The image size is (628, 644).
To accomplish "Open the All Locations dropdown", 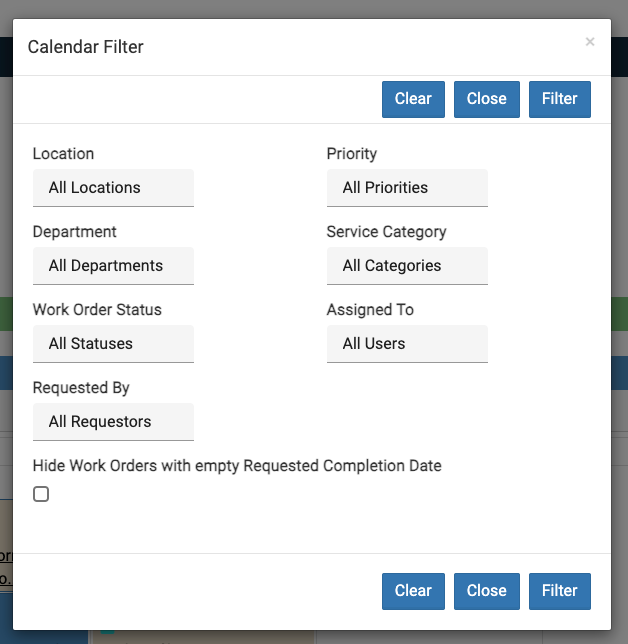I will pyautogui.click(x=113, y=188).
